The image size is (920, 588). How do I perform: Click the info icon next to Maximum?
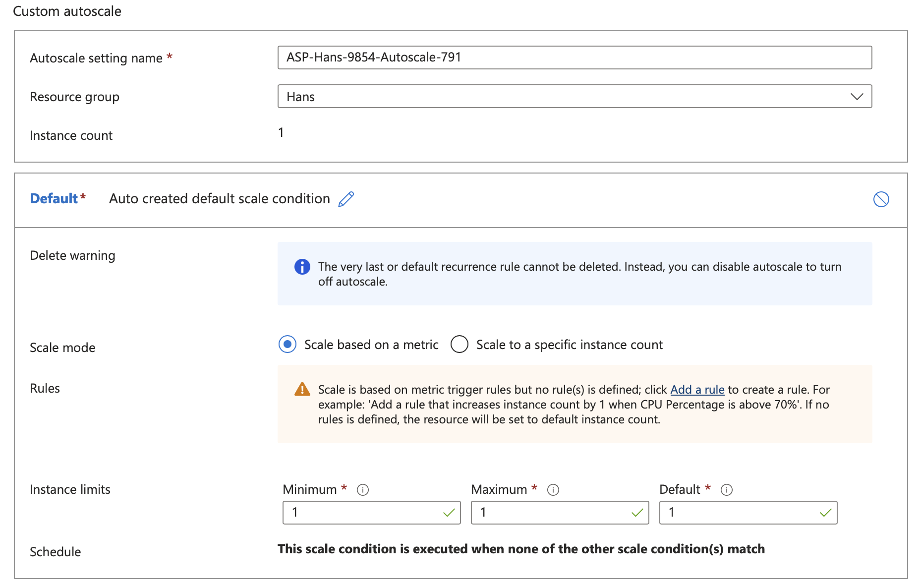click(x=553, y=490)
